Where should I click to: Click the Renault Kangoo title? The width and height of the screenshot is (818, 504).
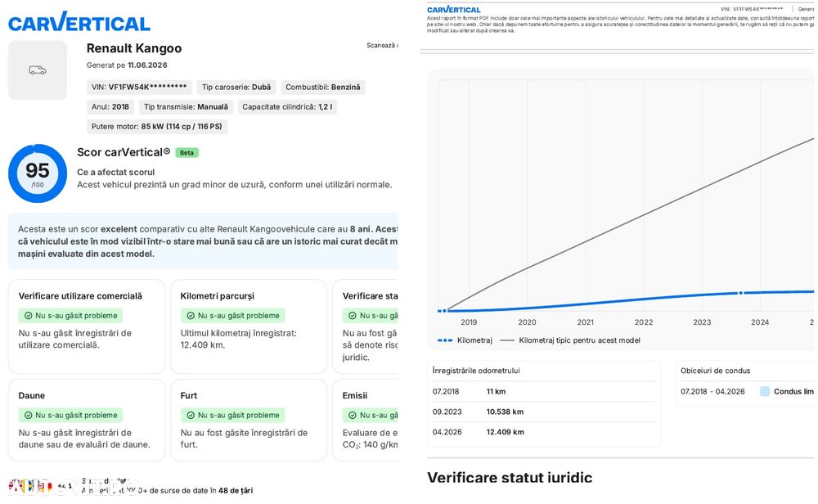click(134, 48)
